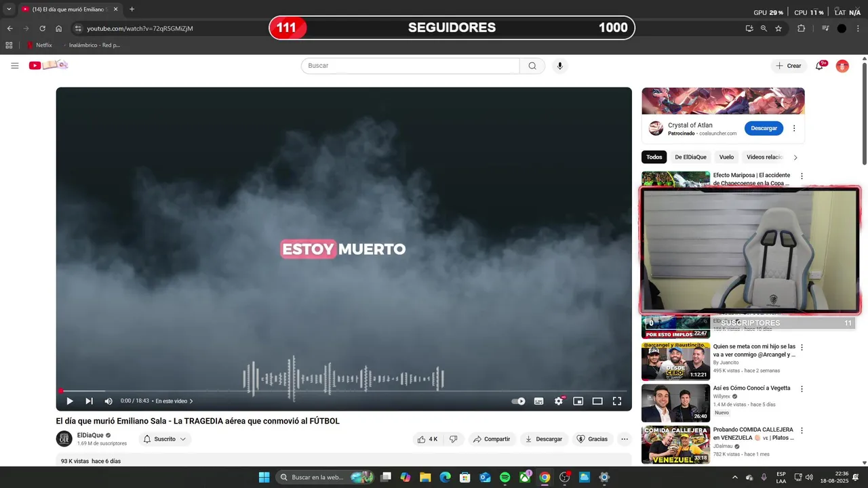The height and width of the screenshot is (488, 868).
Task: Click the Compartir share button
Action: [492, 439]
